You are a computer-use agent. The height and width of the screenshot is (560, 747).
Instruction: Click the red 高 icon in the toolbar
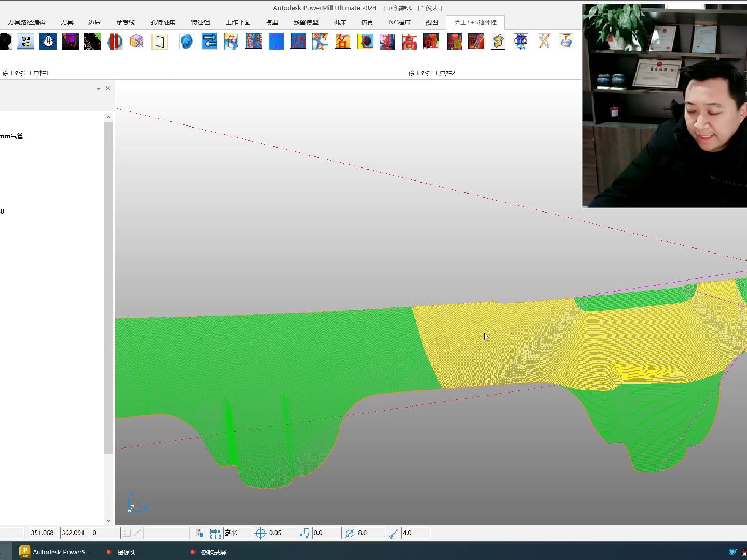tap(409, 41)
